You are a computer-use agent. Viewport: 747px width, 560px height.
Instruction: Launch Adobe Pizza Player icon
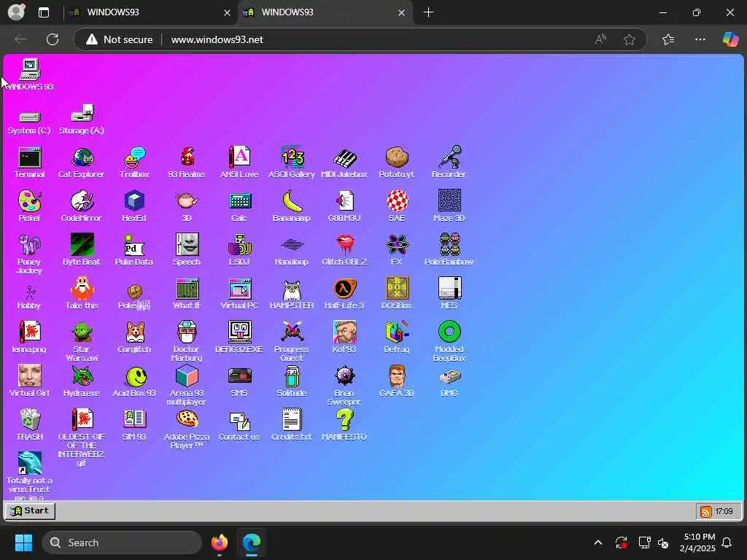click(187, 429)
